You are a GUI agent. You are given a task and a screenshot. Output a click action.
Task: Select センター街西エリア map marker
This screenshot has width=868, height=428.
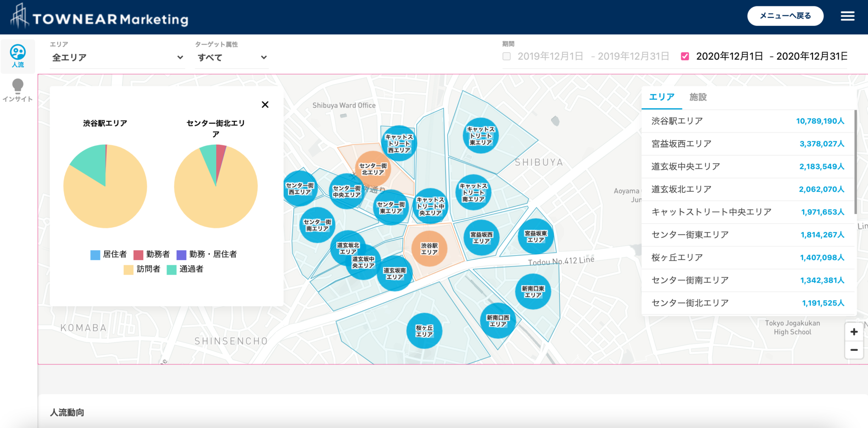[300, 189]
